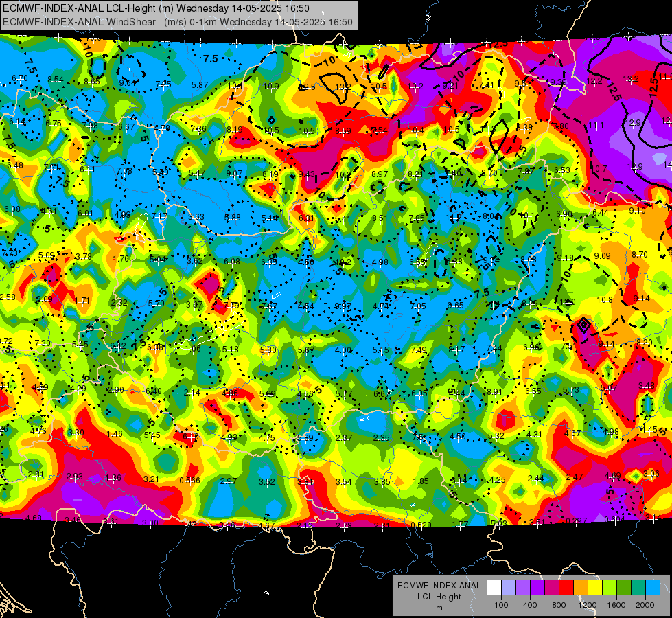Viewport: 672px width, 618px height.
Task: Click the grid value 3.30
Action: tap(76, 432)
